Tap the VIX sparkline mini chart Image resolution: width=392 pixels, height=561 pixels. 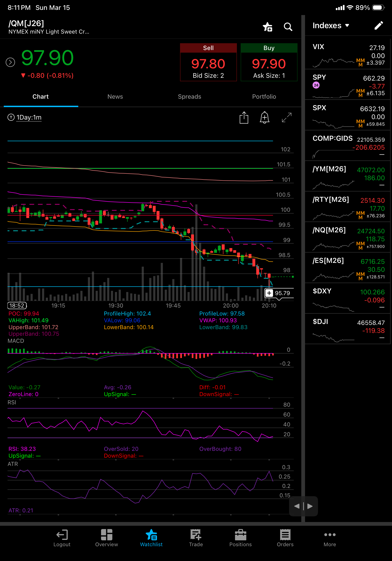pyautogui.click(x=333, y=62)
